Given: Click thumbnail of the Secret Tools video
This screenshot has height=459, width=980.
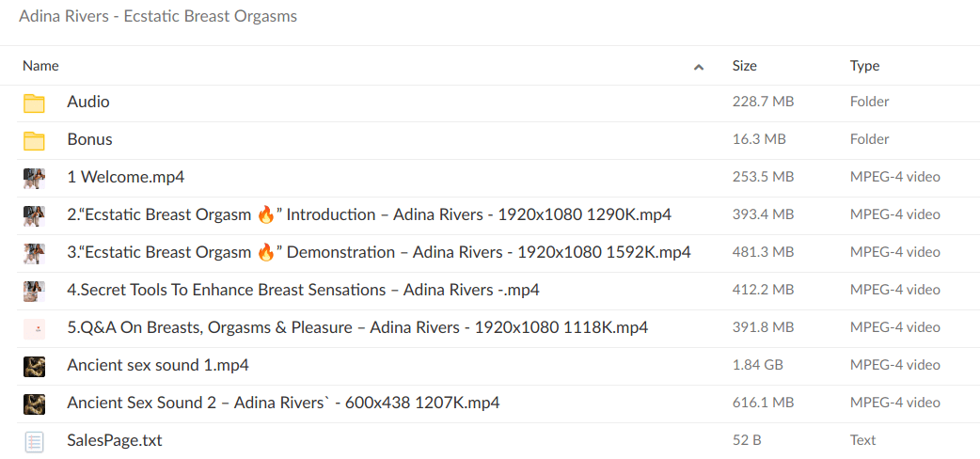Looking at the screenshot, I should coord(34,291).
